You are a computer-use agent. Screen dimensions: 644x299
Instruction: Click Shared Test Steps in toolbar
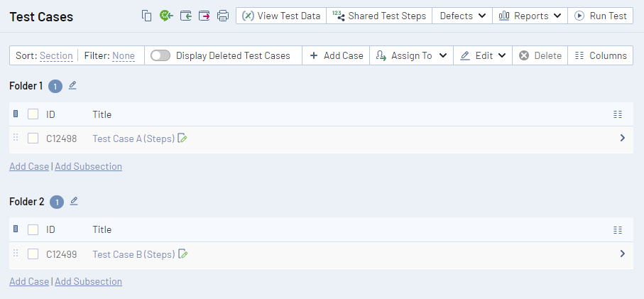379,16
